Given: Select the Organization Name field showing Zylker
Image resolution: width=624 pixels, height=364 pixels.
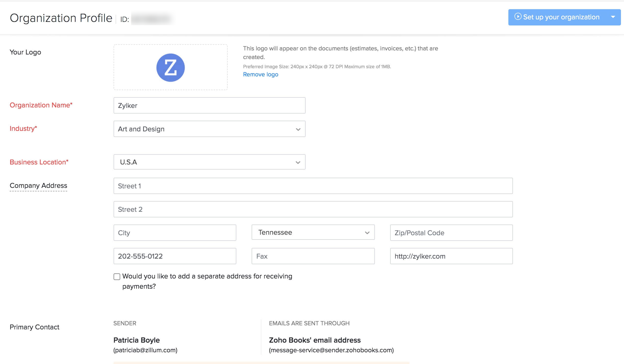Looking at the screenshot, I should [x=209, y=105].
